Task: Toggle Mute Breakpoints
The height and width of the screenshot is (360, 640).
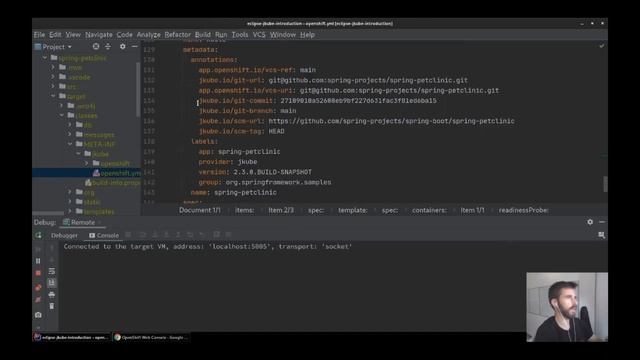Action: pyautogui.click(x=38, y=300)
